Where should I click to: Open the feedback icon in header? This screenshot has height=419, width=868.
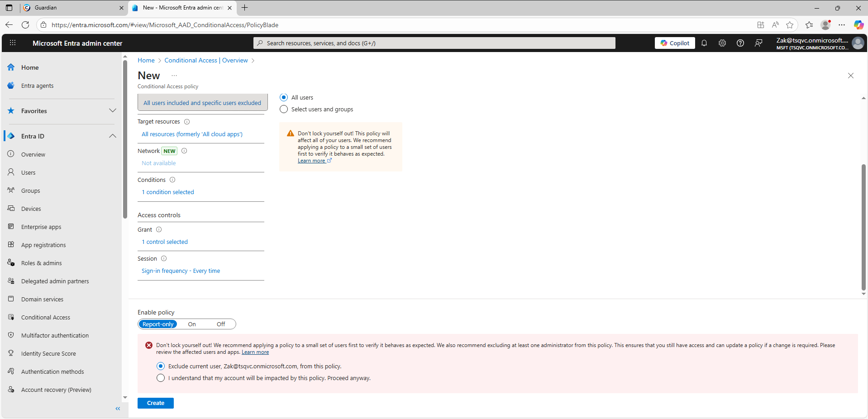(758, 43)
